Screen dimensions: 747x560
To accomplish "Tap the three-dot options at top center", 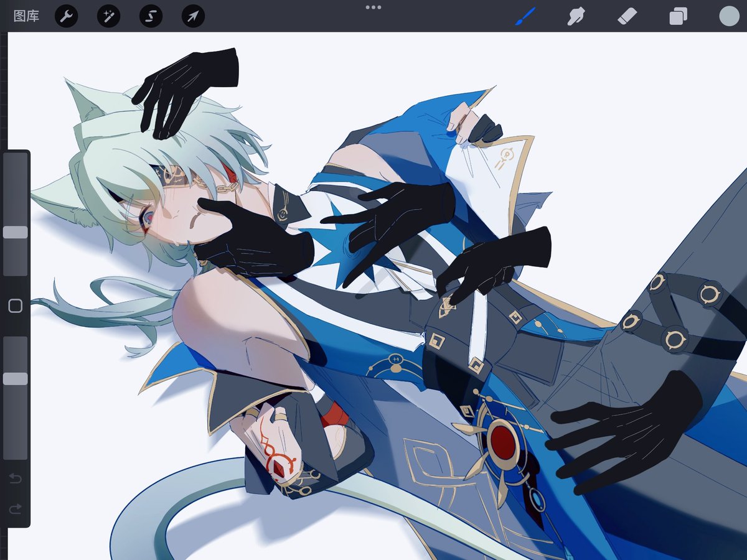I will click(x=374, y=8).
